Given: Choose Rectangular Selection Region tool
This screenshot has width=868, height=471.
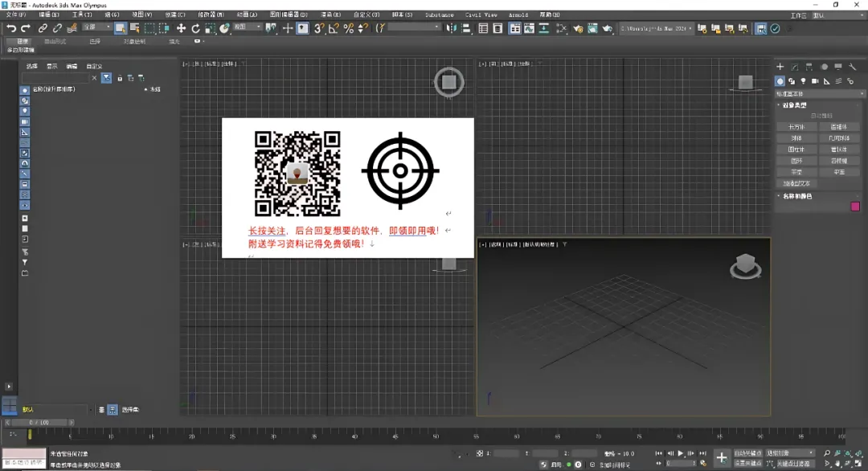Looking at the screenshot, I should [149, 28].
